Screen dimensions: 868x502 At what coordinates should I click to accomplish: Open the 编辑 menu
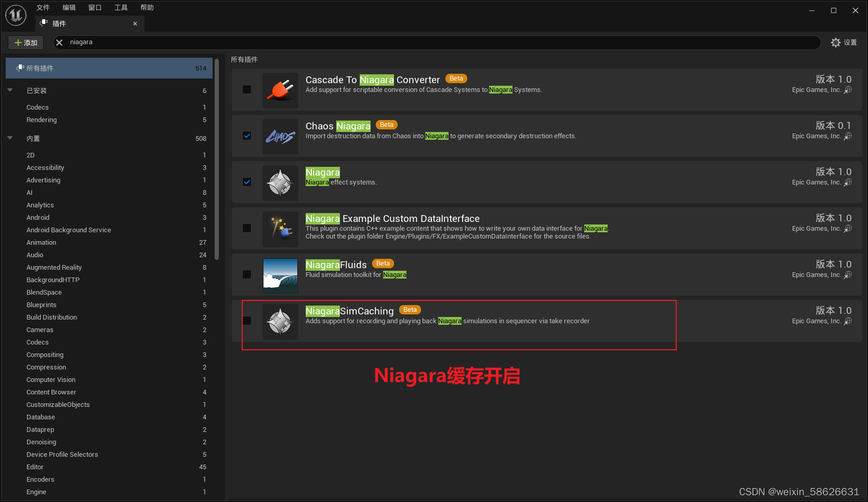69,7
